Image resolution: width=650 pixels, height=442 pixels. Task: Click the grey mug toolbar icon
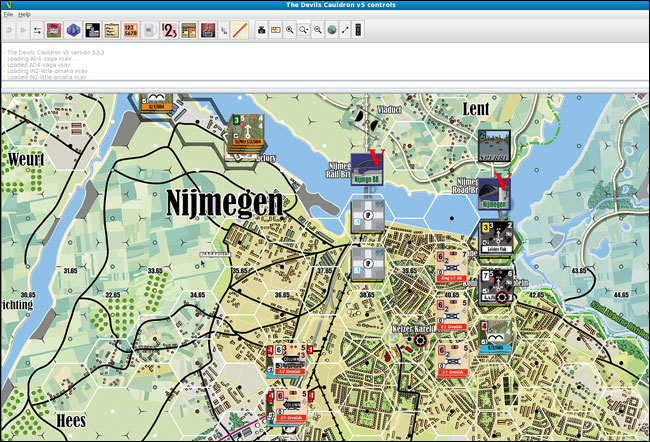click(x=149, y=31)
